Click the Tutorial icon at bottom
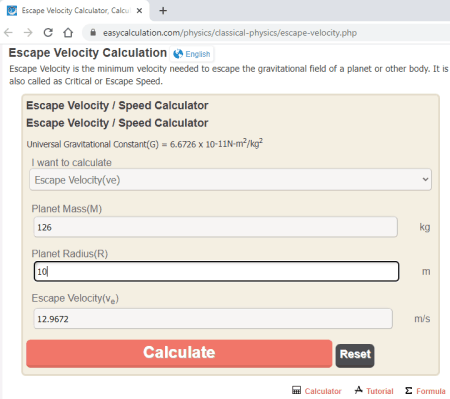The width and height of the screenshot is (450, 399). [358, 390]
